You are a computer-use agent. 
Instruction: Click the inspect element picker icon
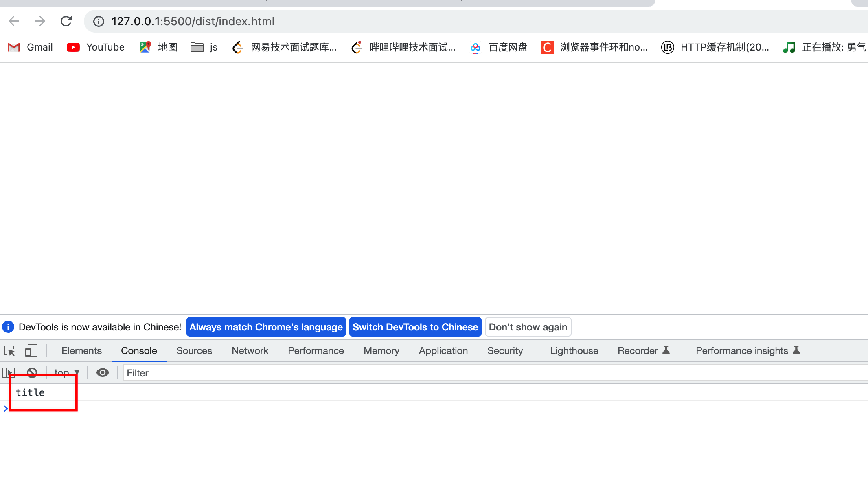coord(9,351)
